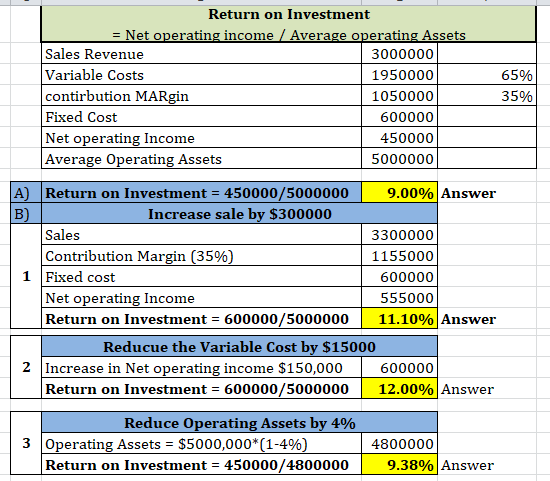Select the 'Return on Investment' header cell
Image resolution: width=550 pixels, height=481 pixels.
coord(289,24)
